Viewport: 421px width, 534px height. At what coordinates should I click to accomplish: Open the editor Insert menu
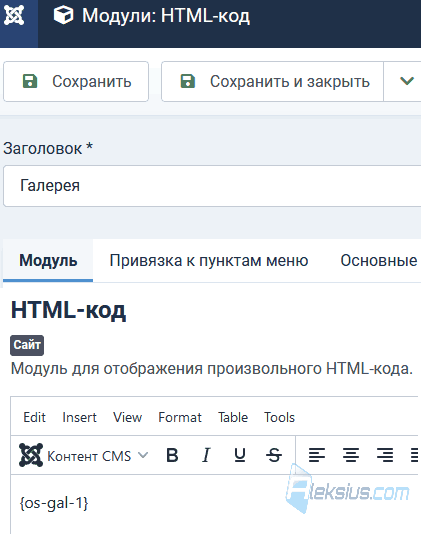(79, 418)
